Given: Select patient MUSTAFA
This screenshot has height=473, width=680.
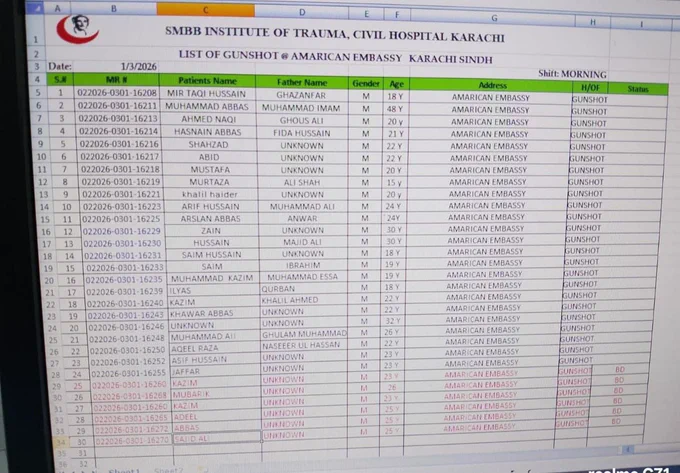Looking at the screenshot, I should click(210, 170).
